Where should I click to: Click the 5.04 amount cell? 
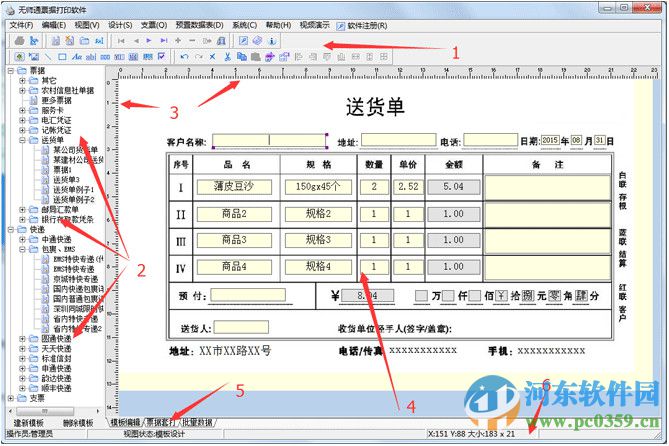click(x=454, y=187)
